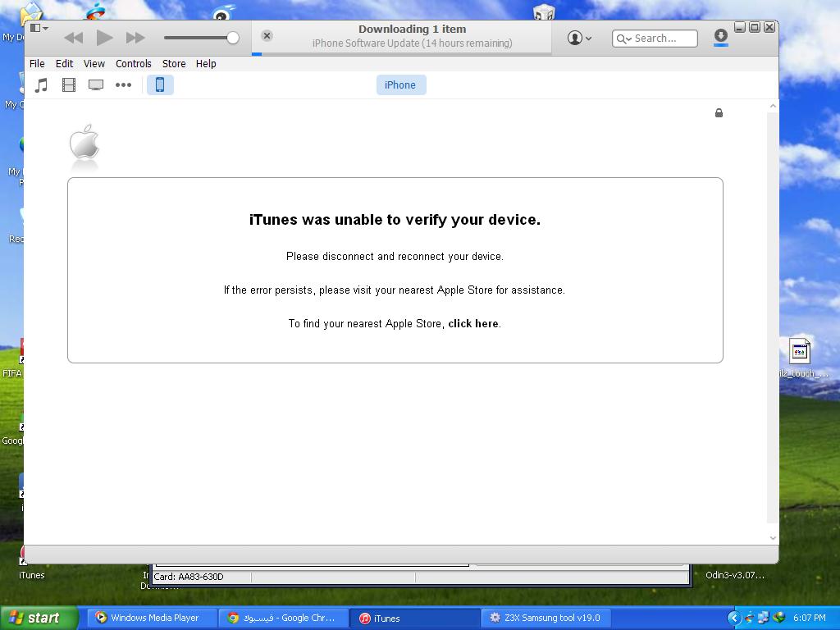Click the 'Downloading 1 item' status text
840x630 pixels.
pos(412,30)
